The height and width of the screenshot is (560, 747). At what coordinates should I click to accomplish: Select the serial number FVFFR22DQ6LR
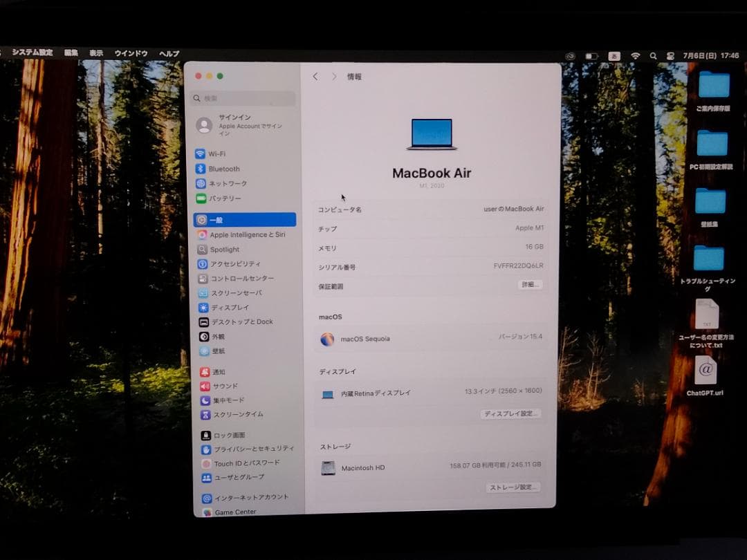[x=518, y=265]
